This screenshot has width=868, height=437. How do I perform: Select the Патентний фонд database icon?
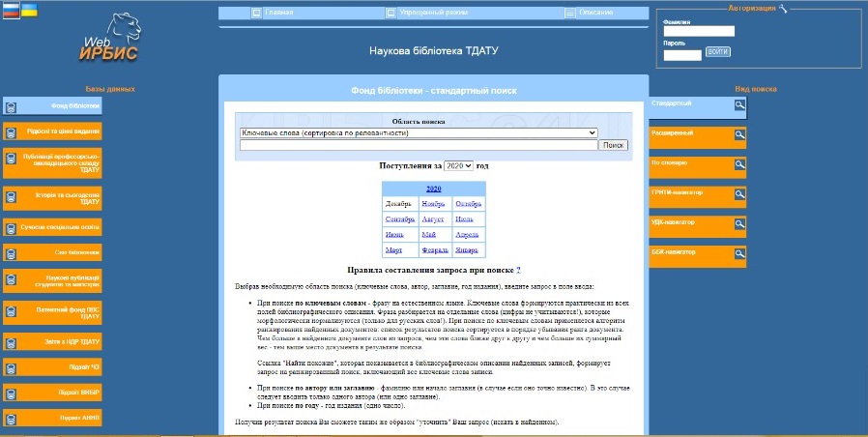pyautogui.click(x=11, y=312)
